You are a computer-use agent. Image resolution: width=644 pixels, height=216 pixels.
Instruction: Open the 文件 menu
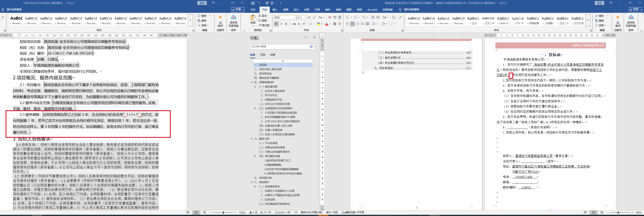(x=253, y=10)
